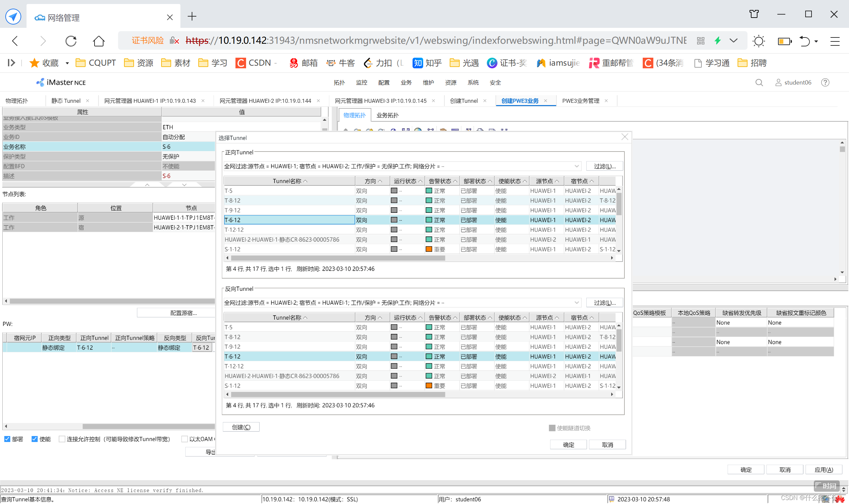Switch to the PWE3业务管理 tab

click(580, 101)
